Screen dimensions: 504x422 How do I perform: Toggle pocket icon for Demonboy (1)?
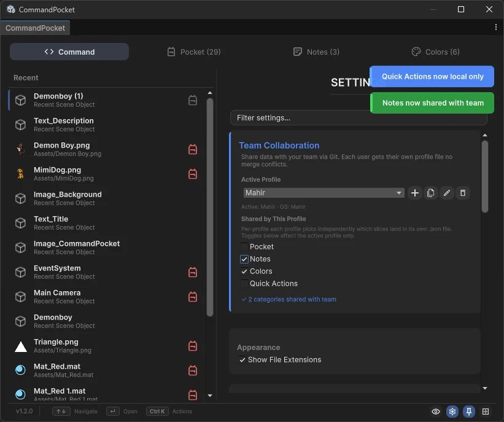pos(193,100)
